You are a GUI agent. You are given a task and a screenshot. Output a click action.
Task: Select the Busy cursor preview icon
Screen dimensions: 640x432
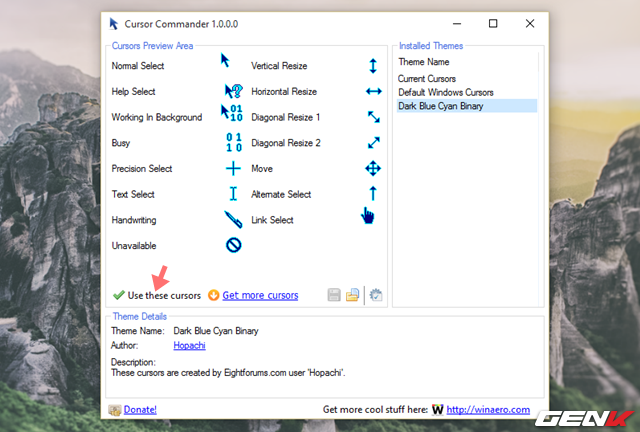click(x=233, y=142)
